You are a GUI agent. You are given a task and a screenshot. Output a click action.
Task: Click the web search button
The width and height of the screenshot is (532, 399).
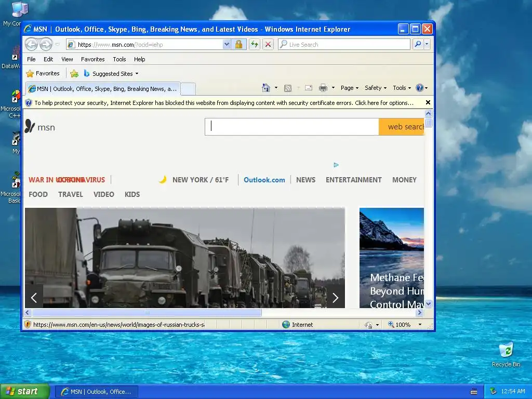pyautogui.click(x=402, y=127)
